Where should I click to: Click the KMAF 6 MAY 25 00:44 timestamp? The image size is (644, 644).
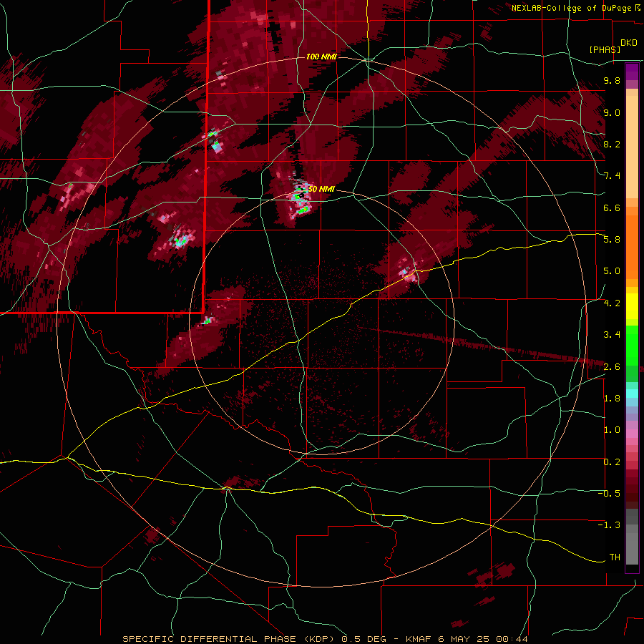[x=467, y=639]
